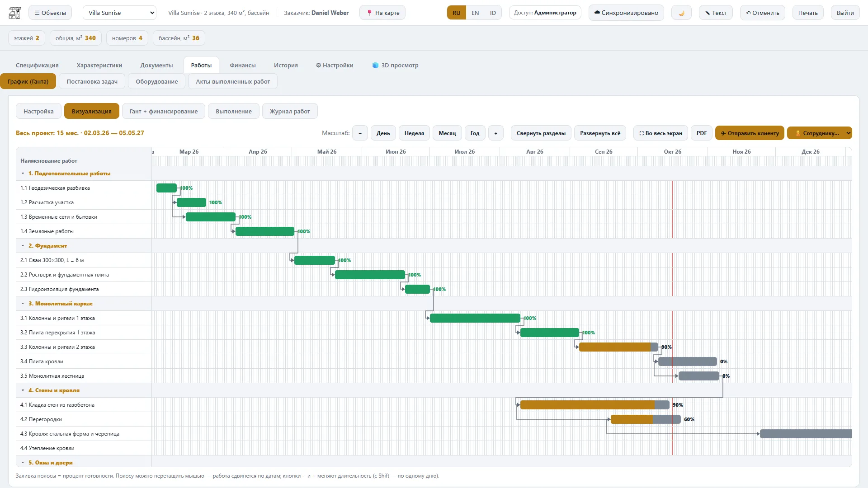Click the 3.3 Колонны 90% progress bar
The width and height of the screenshot is (868, 488).
pyautogui.click(x=618, y=347)
